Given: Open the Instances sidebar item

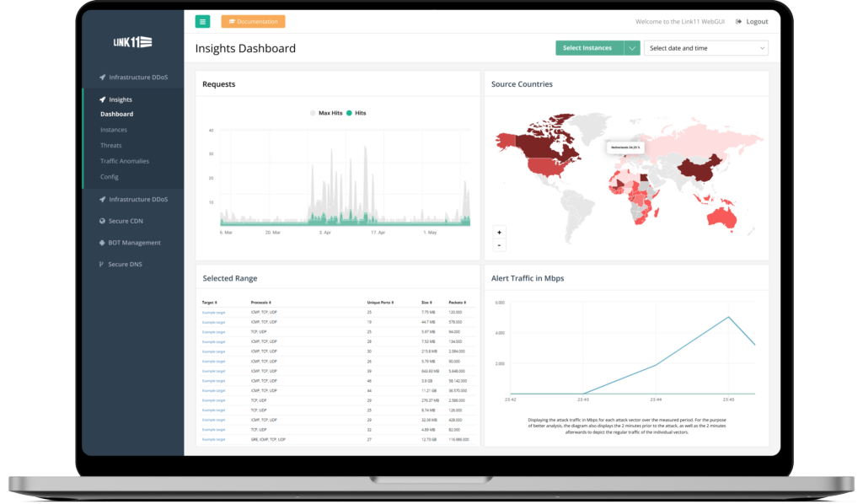Looking at the screenshot, I should pos(114,130).
